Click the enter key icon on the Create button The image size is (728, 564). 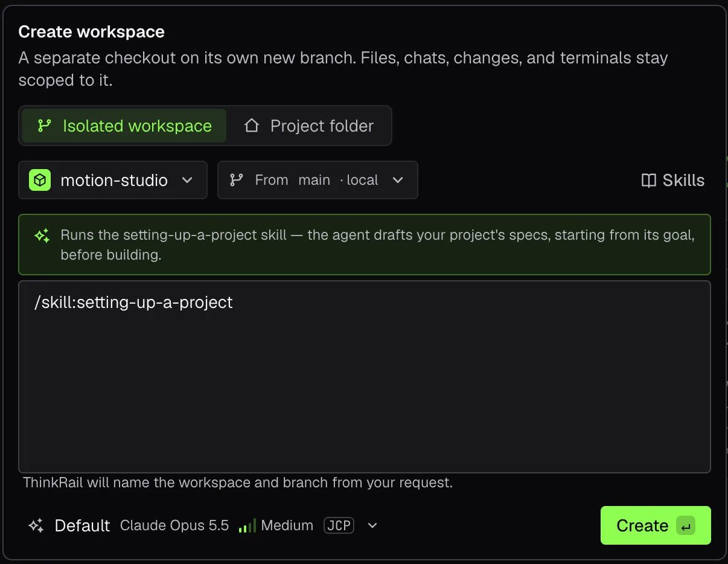tap(686, 526)
